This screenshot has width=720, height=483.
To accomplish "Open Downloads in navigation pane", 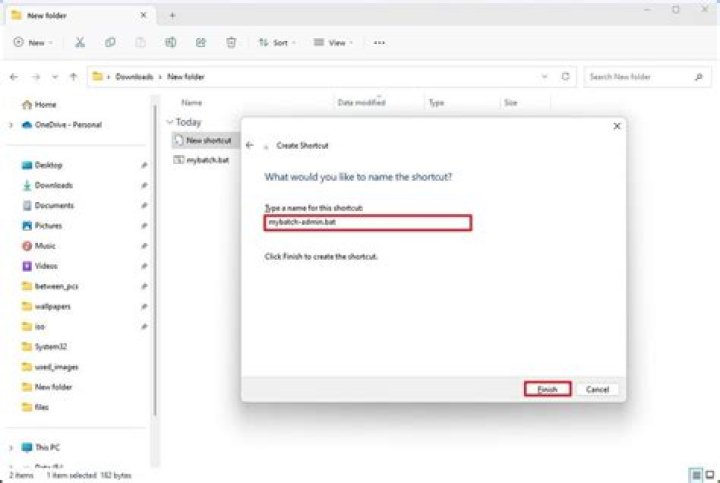I will (x=47, y=185).
